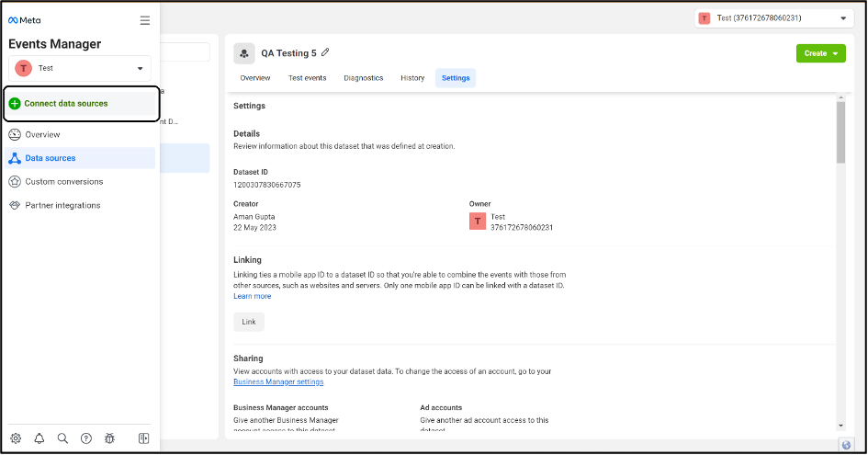This screenshot has width=868, height=455.
Task: Click the globe icon at bottom right
Action: tap(846, 445)
